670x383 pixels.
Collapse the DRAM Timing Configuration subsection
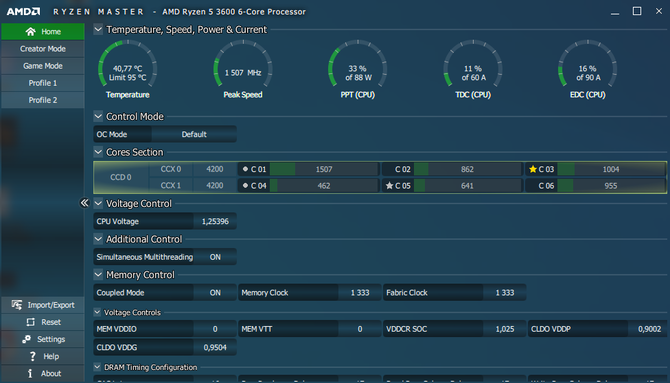pos(97,367)
